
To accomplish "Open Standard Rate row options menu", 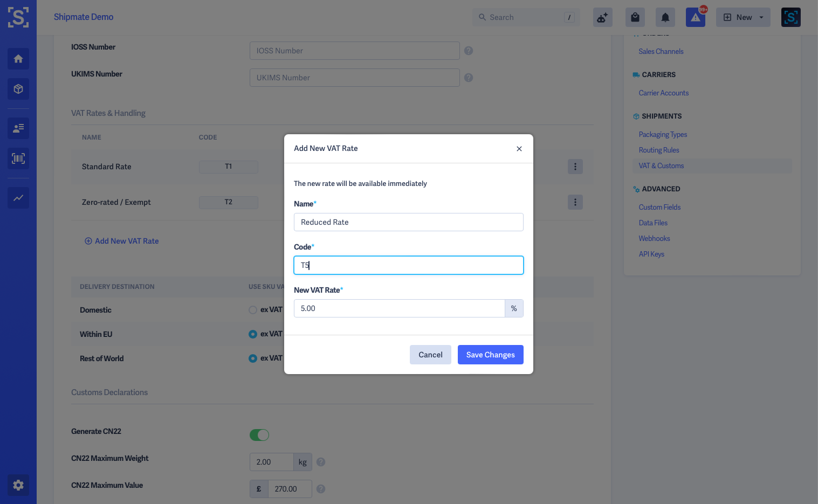I will (x=575, y=167).
